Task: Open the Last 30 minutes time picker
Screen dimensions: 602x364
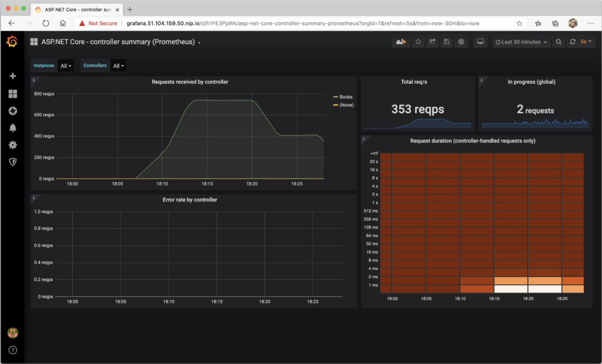Action: coord(521,42)
